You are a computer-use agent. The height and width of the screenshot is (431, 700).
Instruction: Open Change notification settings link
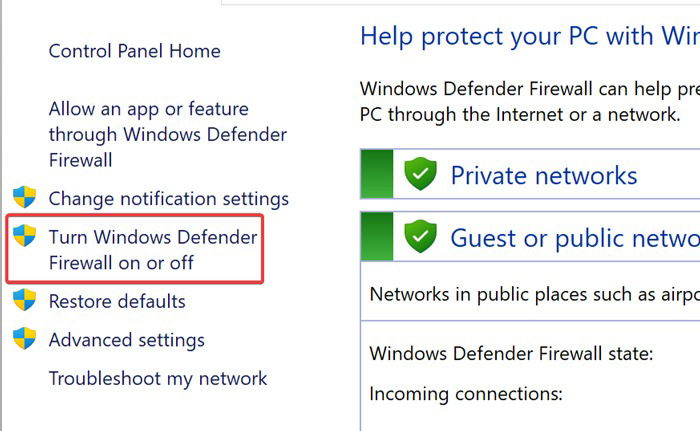tap(168, 199)
